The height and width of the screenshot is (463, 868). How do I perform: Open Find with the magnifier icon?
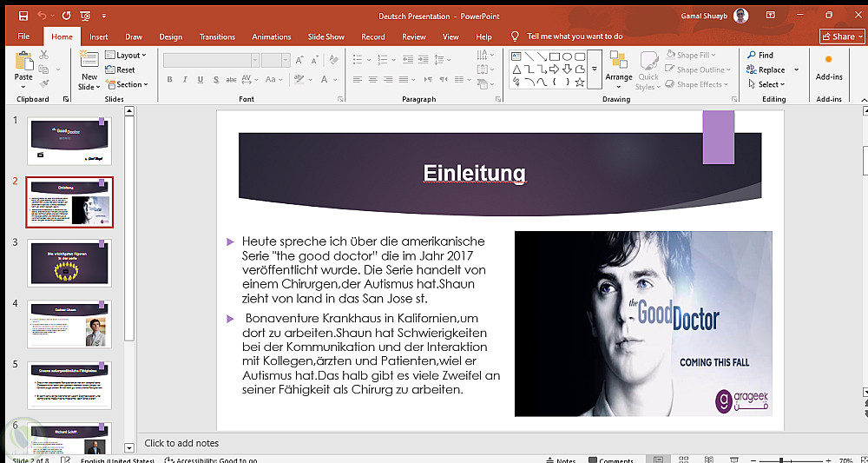pos(751,55)
